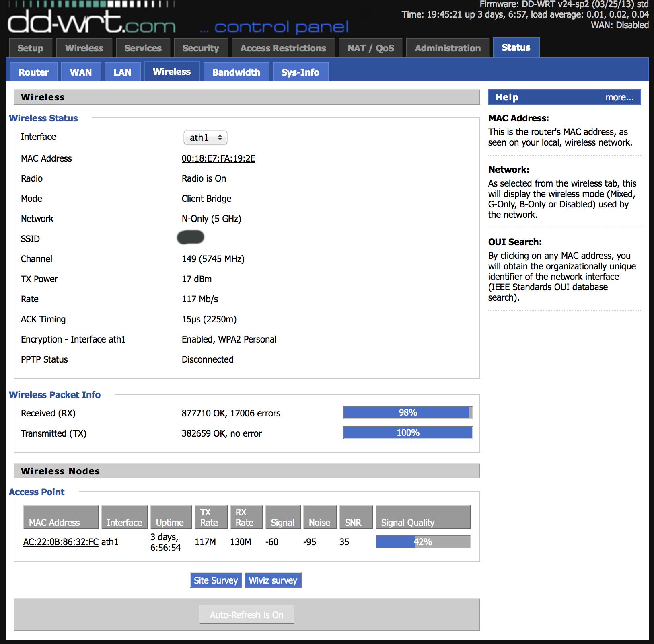This screenshot has height=644, width=654.
Task: Click the Signal Quality column header
Action: pos(423,517)
